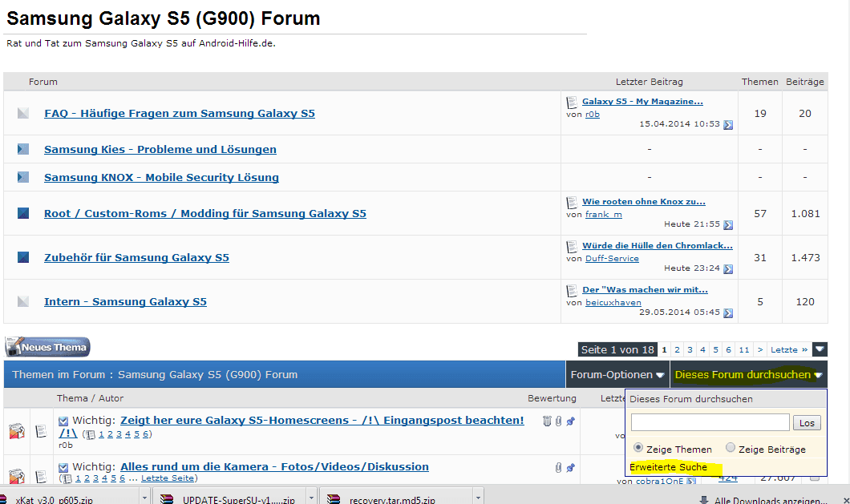Go to page 4 of the forum
850x504 pixels.
[x=702, y=349]
